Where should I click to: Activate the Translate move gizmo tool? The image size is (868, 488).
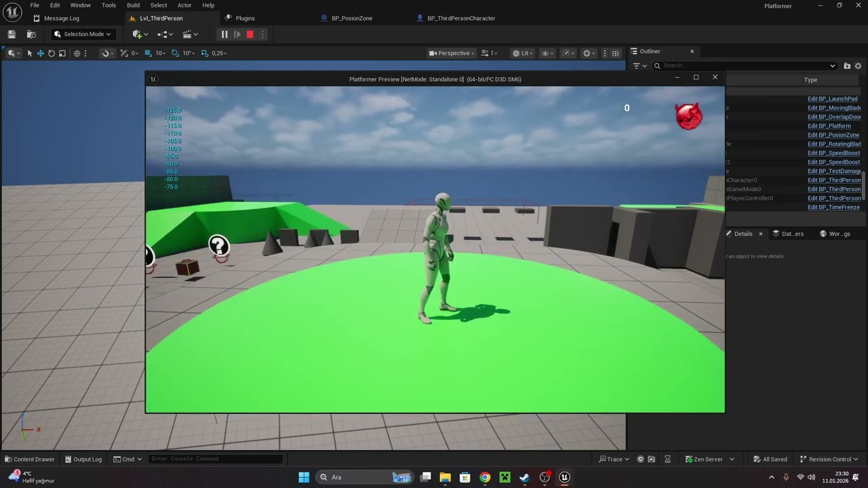coord(41,53)
